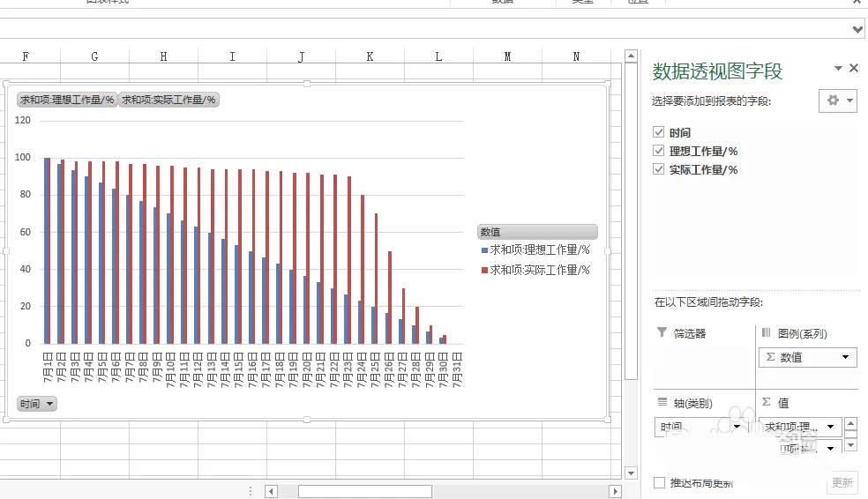Click the red legend marker for 实际工作量
868x499 pixels.
[484, 271]
